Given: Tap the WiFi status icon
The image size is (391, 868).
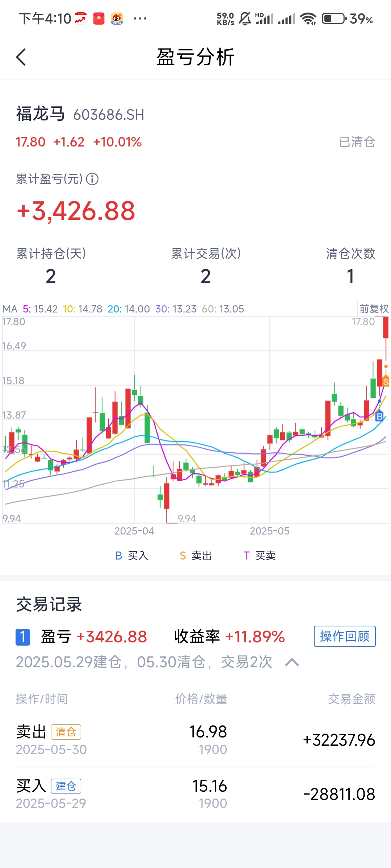Looking at the screenshot, I should pyautogui.click(x=308, y=18).
